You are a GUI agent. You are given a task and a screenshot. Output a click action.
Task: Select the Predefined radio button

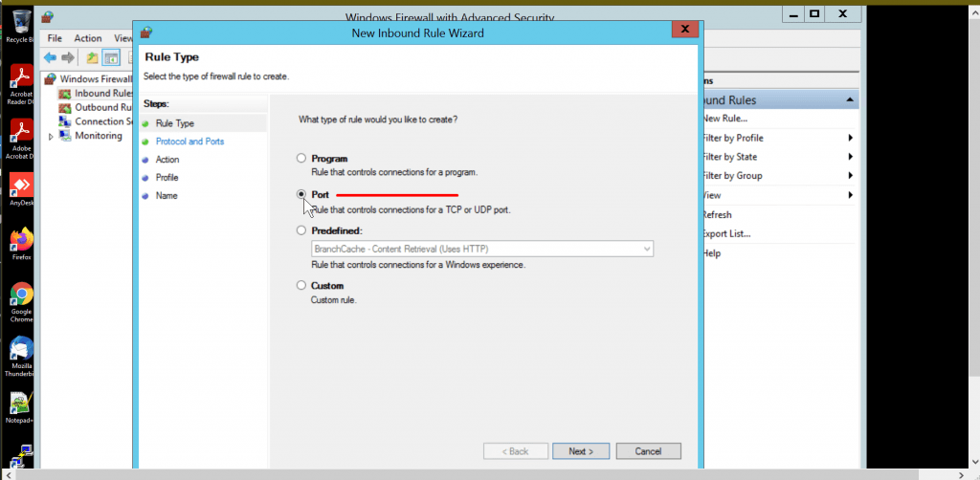[302, 230]
